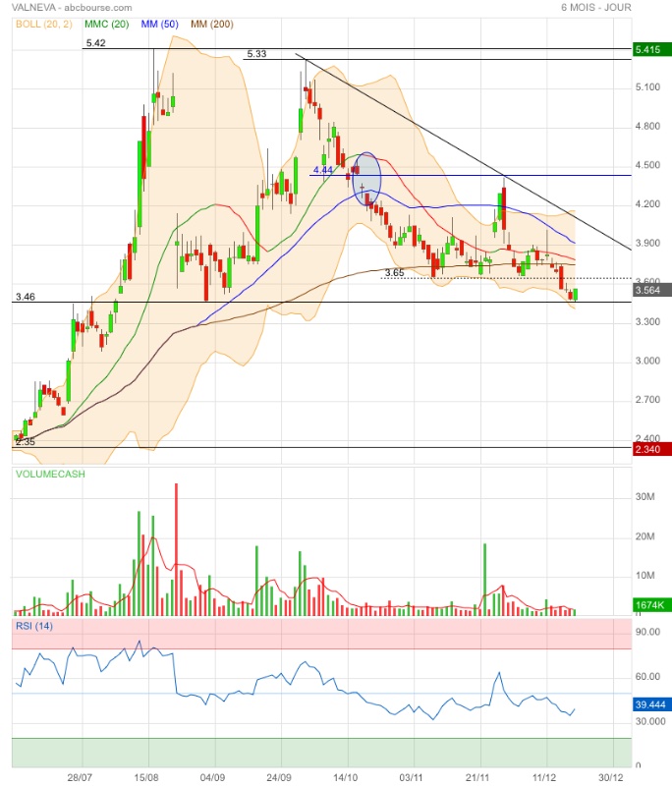Click the blue ellipse annotation on chart

click(366, 179)
